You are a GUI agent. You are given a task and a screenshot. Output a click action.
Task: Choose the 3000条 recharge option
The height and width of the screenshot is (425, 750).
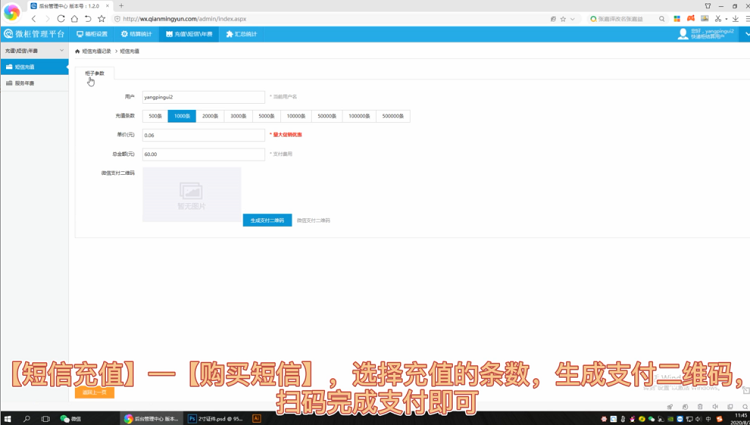(238, 116)
